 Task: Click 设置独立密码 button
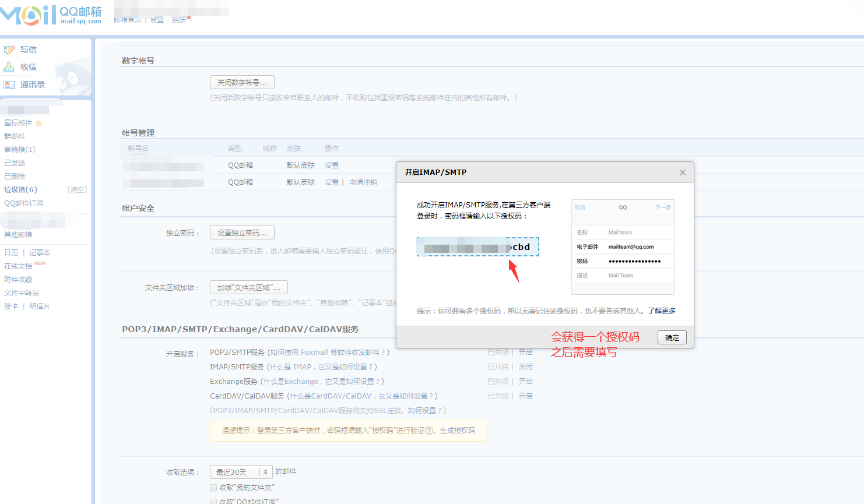pyautogui.click(x=242, y=233)
